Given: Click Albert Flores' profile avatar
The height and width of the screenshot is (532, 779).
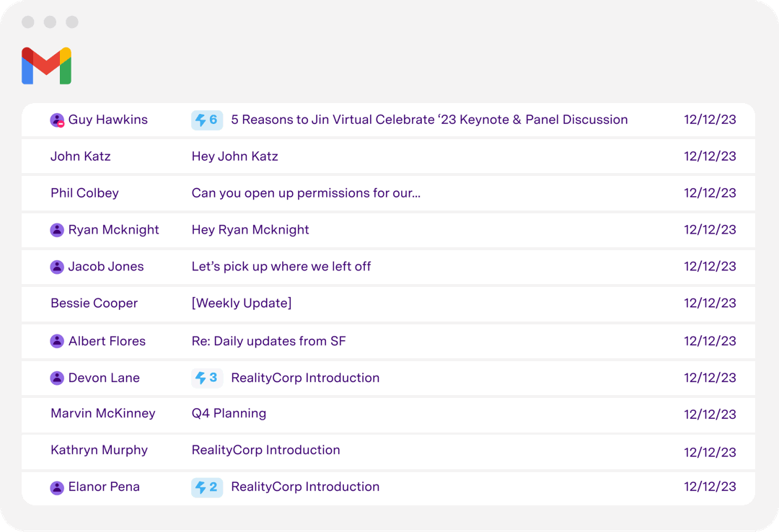Looking at the screenshot, I should (x=57, y=340).
